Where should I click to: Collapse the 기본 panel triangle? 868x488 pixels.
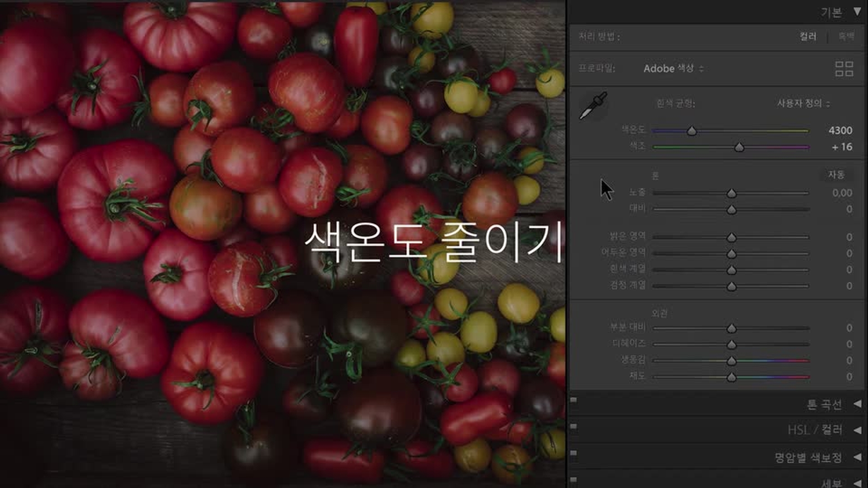point(857,12)
